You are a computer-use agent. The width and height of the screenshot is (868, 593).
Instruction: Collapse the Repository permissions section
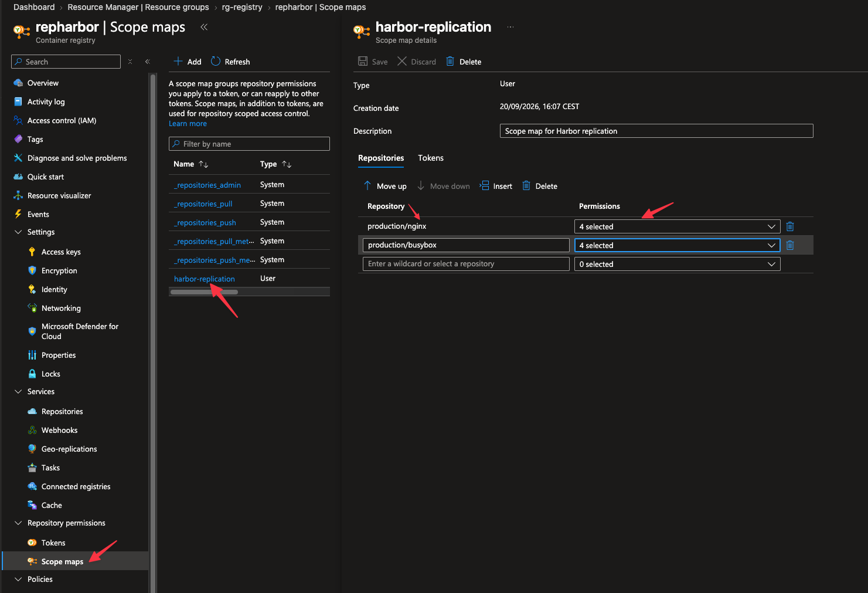[18, 523]
